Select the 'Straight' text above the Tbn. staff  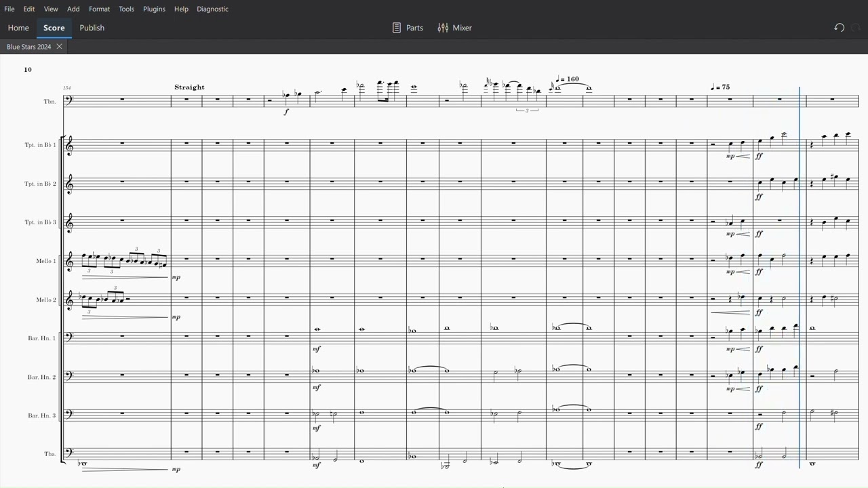[x=189, y=87]
